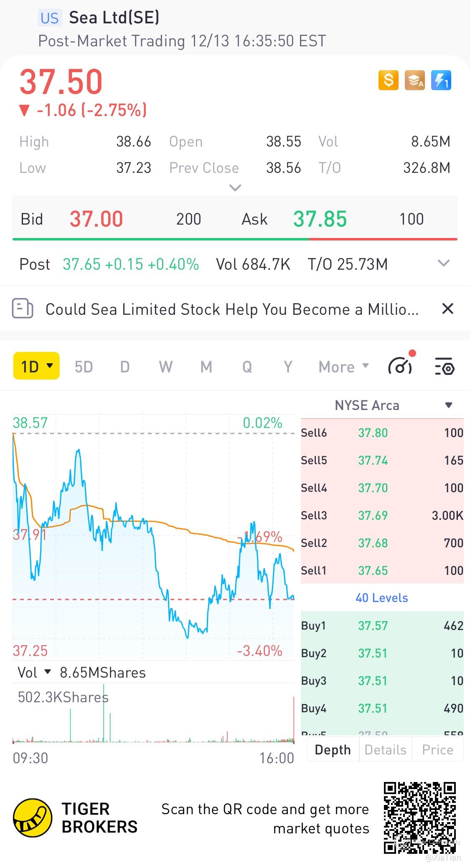Tap the orange dollar sign badge icon
470x868 pixels.
[x=389, y=80]
